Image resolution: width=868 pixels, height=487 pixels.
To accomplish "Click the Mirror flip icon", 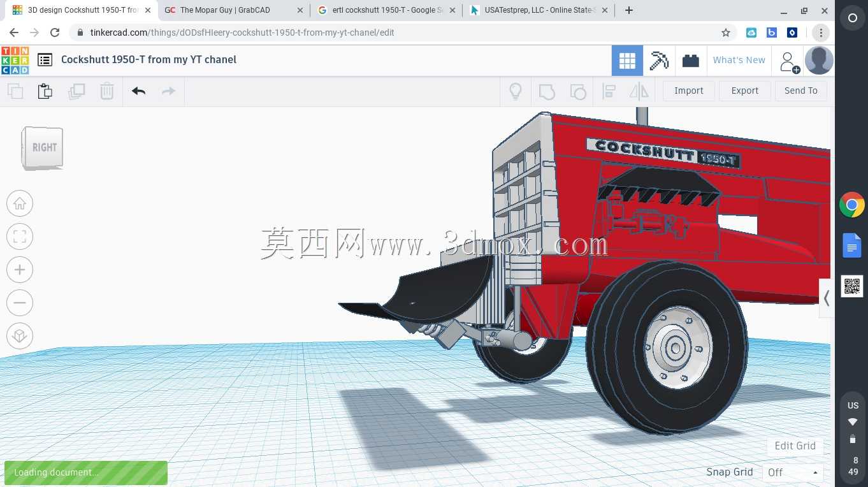I will 639,91.
